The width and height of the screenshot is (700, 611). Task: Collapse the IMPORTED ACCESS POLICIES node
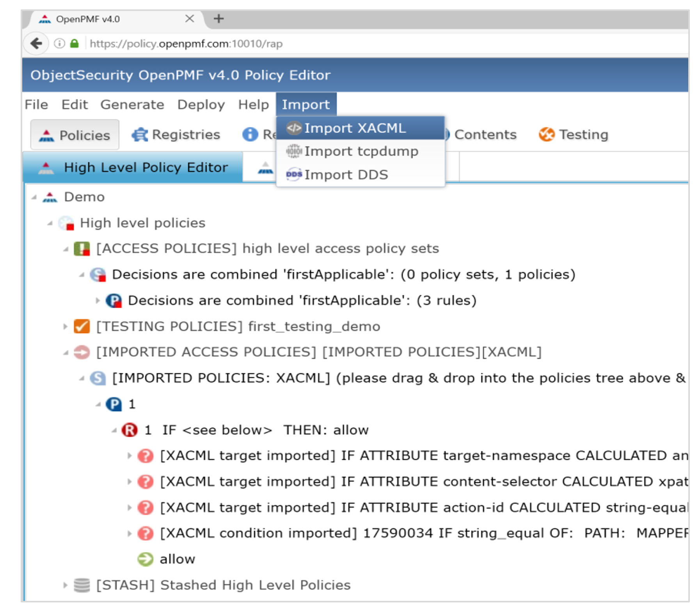tap(66, 353)
